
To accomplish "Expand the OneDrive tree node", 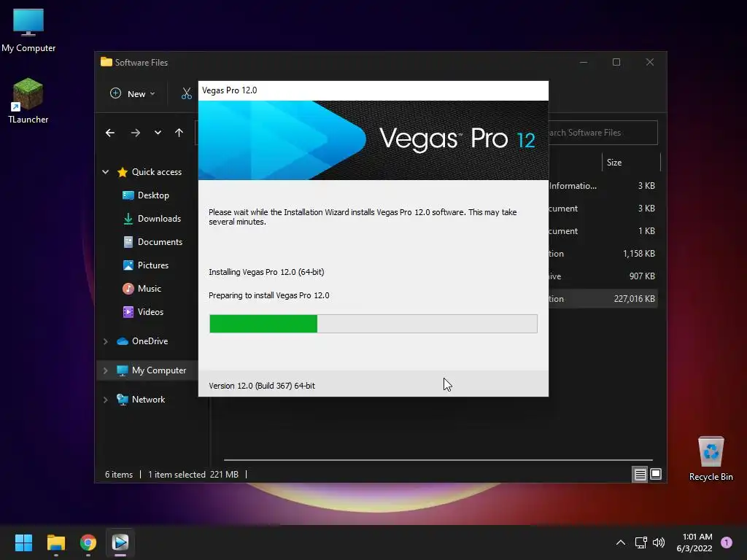I will (x=105, y=341).
